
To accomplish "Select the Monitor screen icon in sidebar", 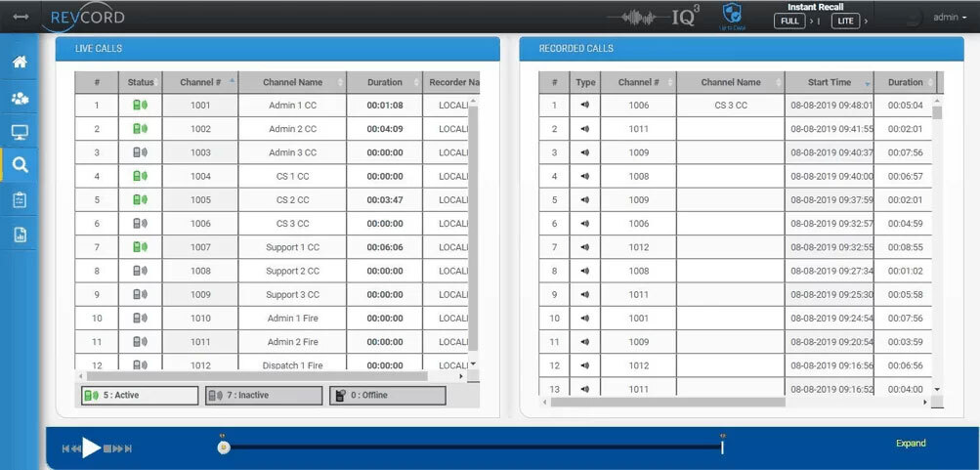I will [20, 132].
